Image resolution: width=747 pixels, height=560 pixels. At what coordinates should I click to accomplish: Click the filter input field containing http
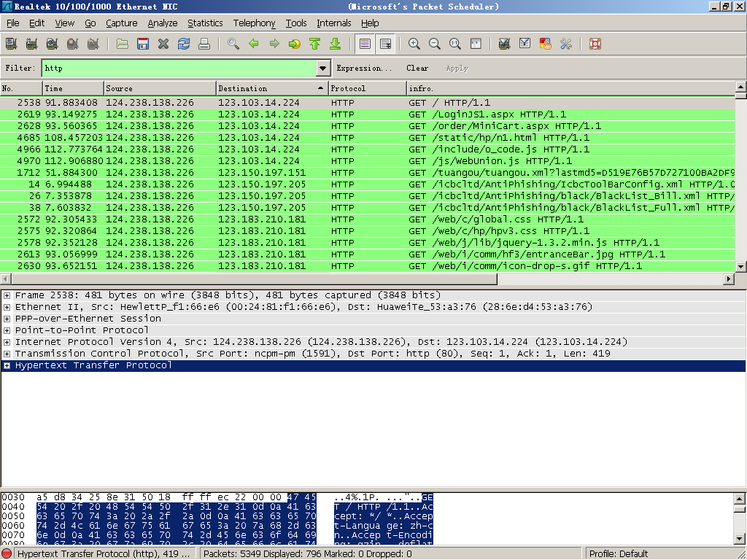click(x=179, y=68)
